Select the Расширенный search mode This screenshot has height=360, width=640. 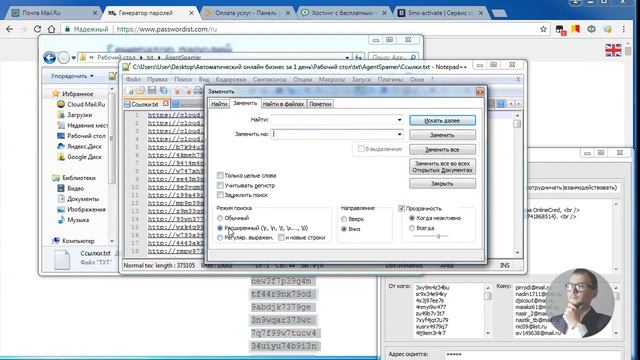tap(220, 228)
